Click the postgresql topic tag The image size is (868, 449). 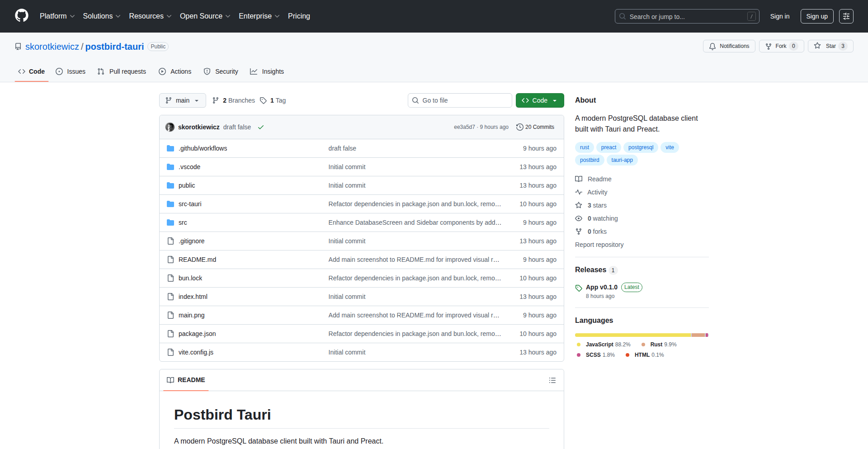tap(641, 147)
